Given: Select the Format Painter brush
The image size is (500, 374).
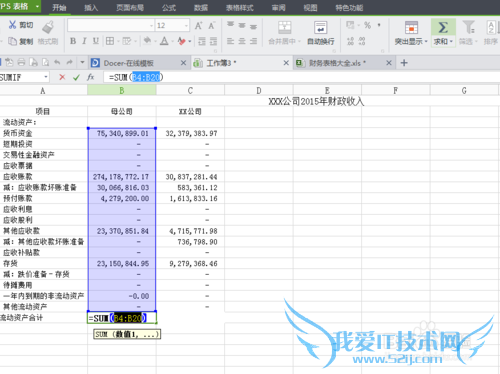Looking at the screenshot, I should [x=48, y=27].
